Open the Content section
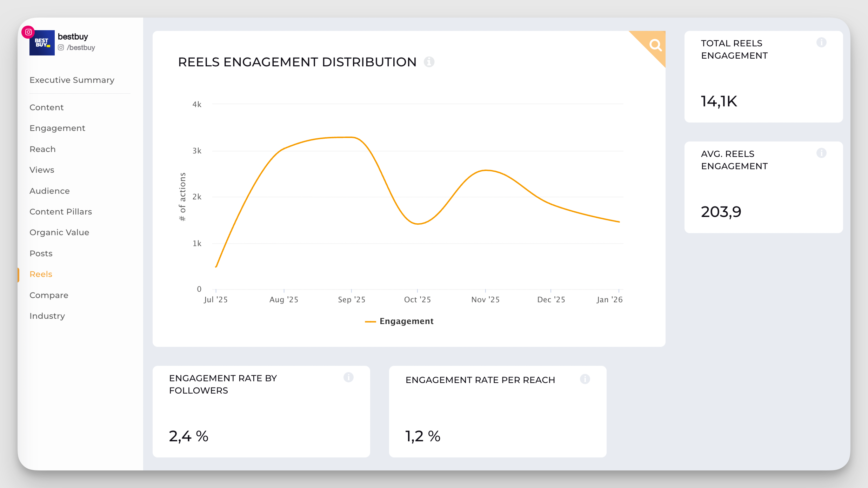This screenshot has height=488, width=868. coord(46,107)
